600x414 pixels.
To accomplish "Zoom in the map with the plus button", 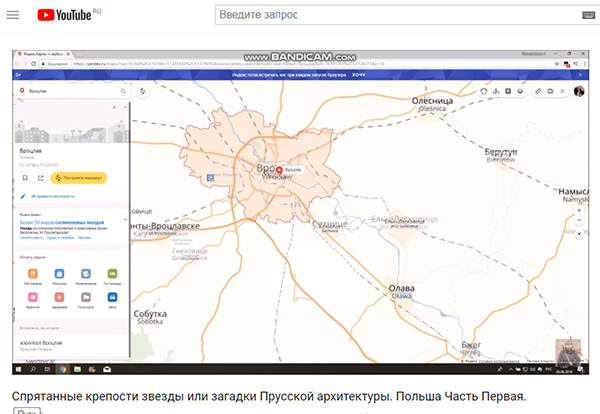I will point(579,210).
